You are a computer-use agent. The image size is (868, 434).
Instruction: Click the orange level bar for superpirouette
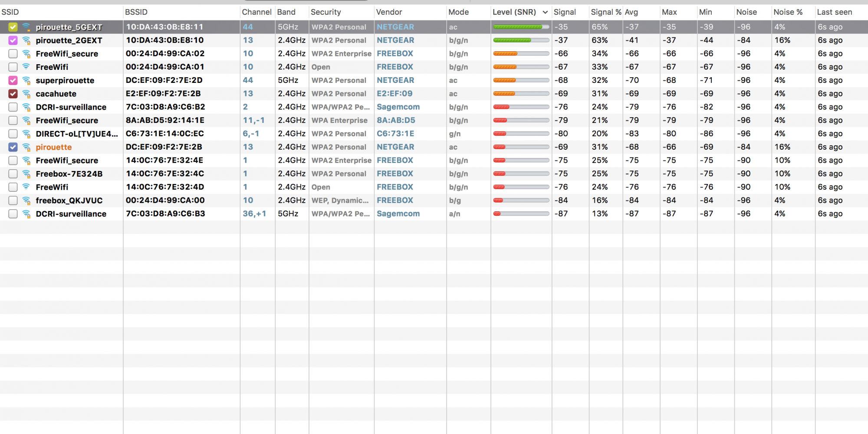tap(521, 80)
